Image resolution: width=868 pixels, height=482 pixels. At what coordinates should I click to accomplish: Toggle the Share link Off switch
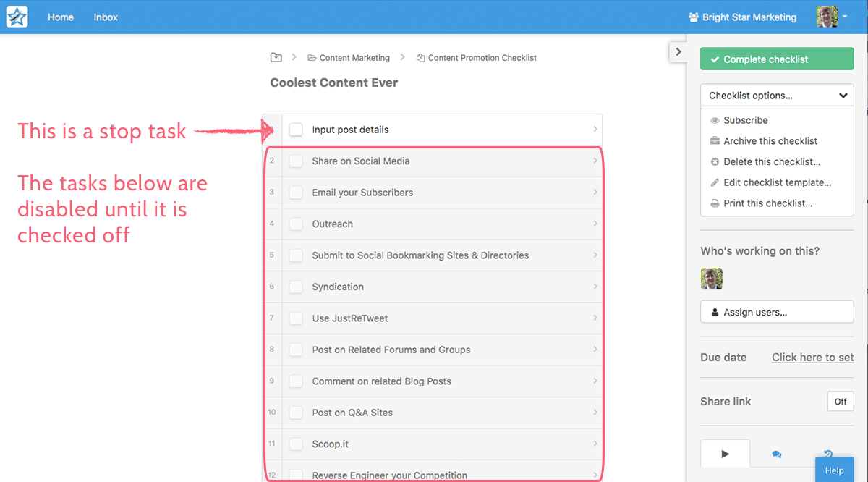[x=840, y=401]
